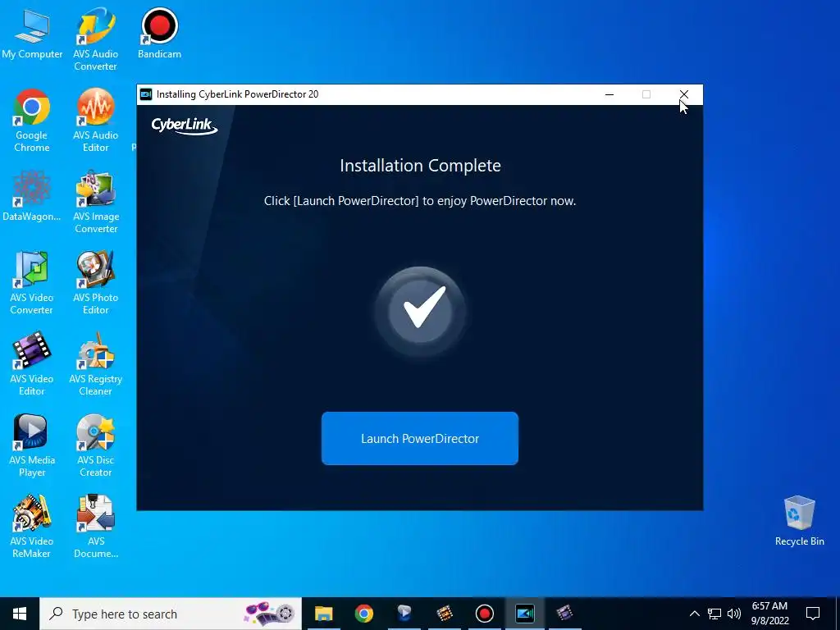Image resolution: width=840 pixels, height=630 pixels.
Task: Select the AVS Media Player shortcut
Action: click(x=32, y=445)
